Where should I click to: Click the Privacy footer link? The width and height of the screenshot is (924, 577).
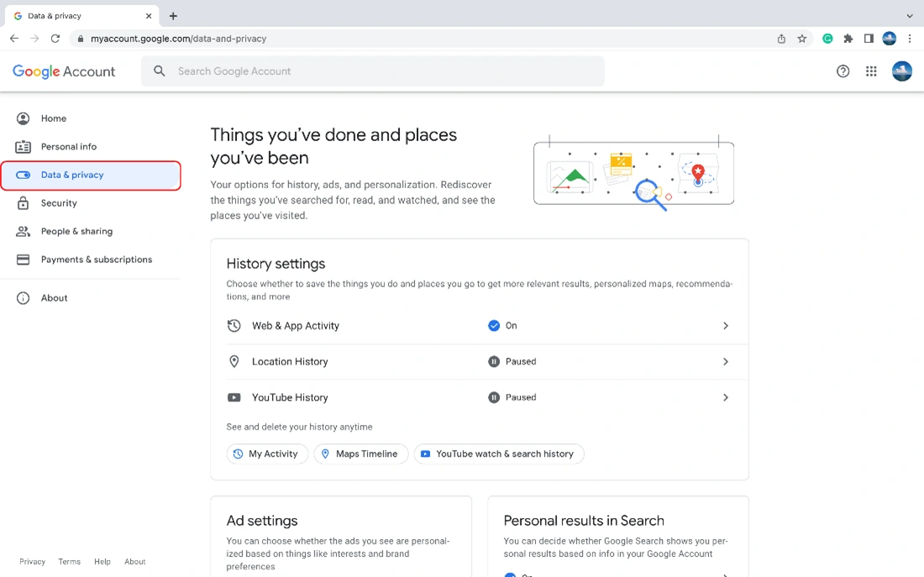pos(33,562)
